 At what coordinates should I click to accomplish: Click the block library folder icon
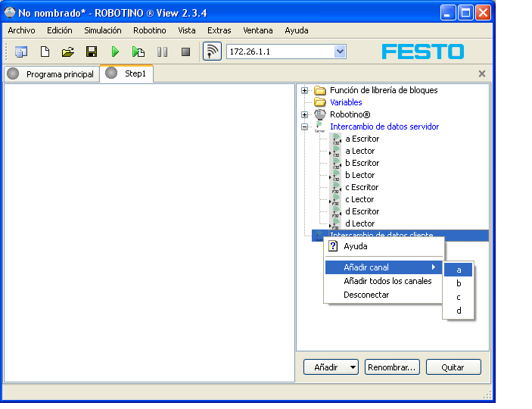(319, 90)
